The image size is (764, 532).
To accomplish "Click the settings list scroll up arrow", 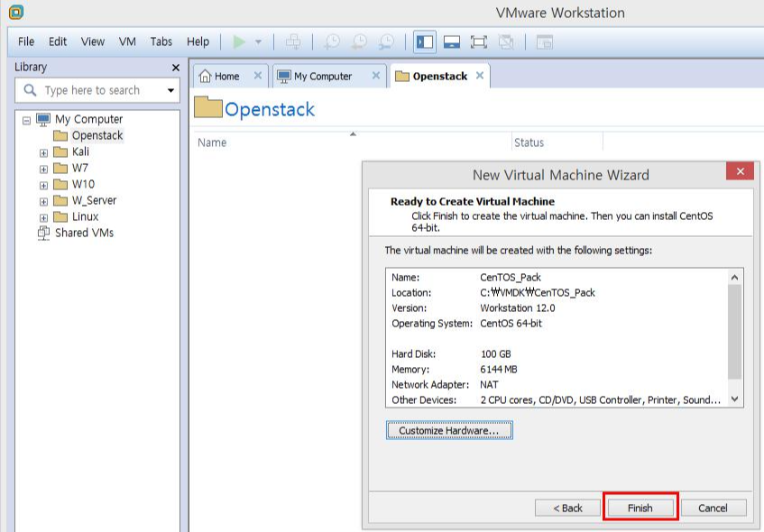I will [735, 278].
